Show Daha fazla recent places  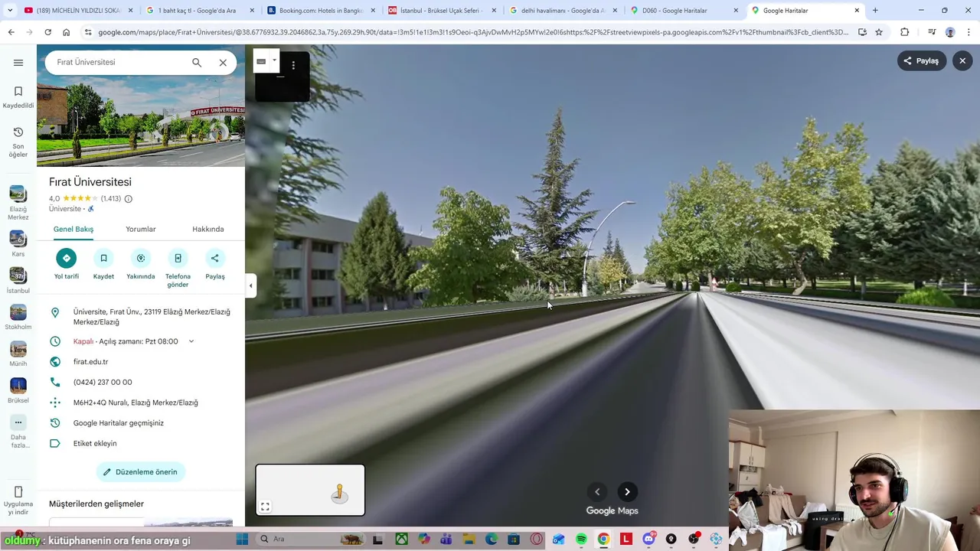pos(18,432)
